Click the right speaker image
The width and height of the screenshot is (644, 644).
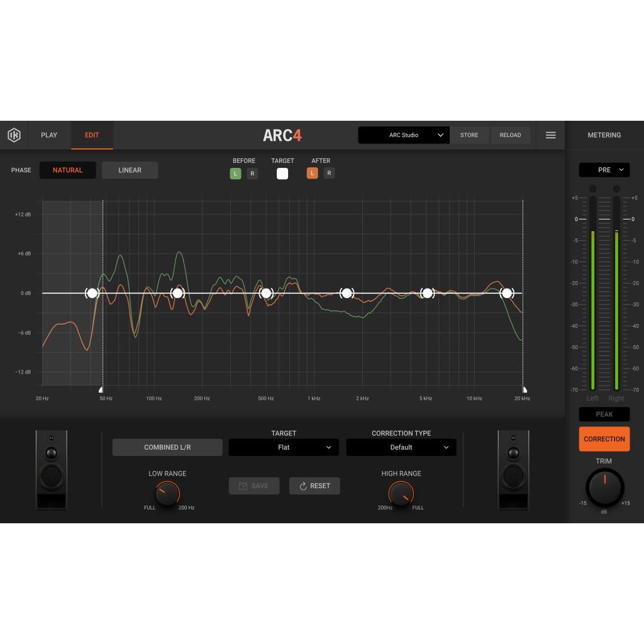tap(513, 469)
